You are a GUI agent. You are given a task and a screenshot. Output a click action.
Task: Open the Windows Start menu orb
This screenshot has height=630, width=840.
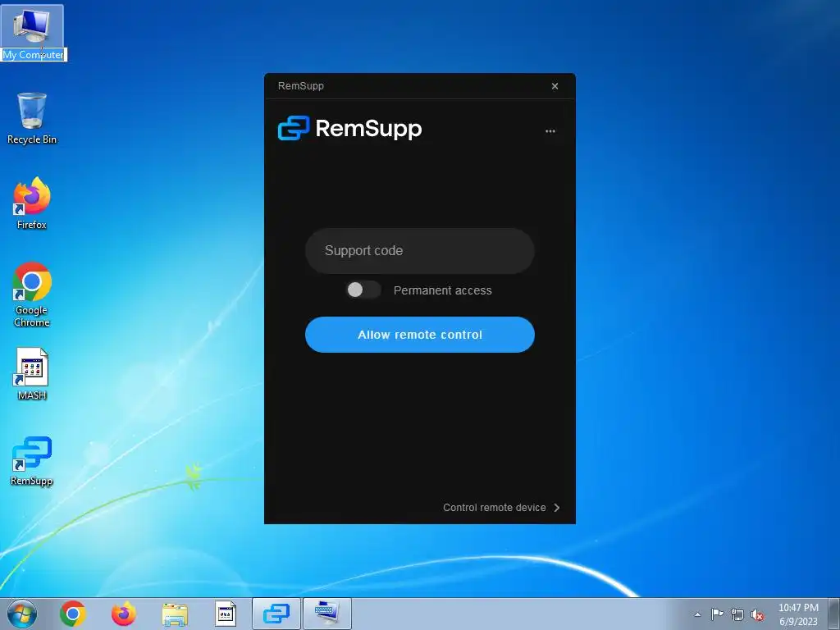(22, 614)
